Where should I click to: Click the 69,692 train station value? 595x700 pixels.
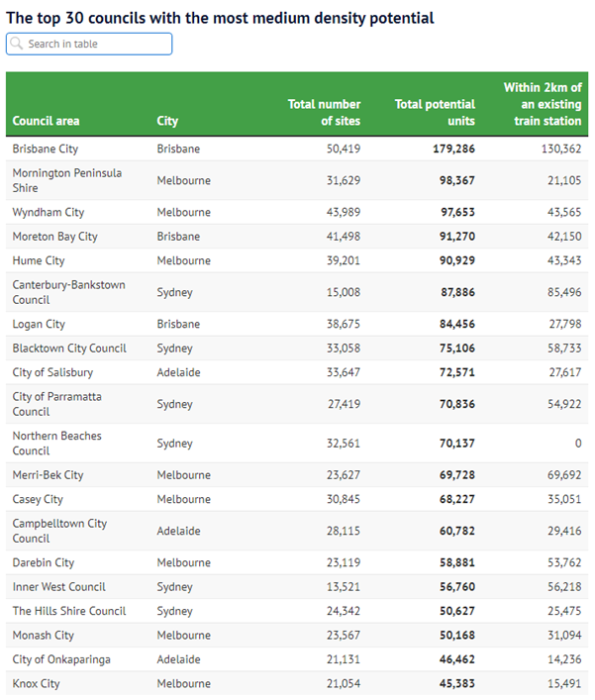pyautogui.click(x=564, y=474)
